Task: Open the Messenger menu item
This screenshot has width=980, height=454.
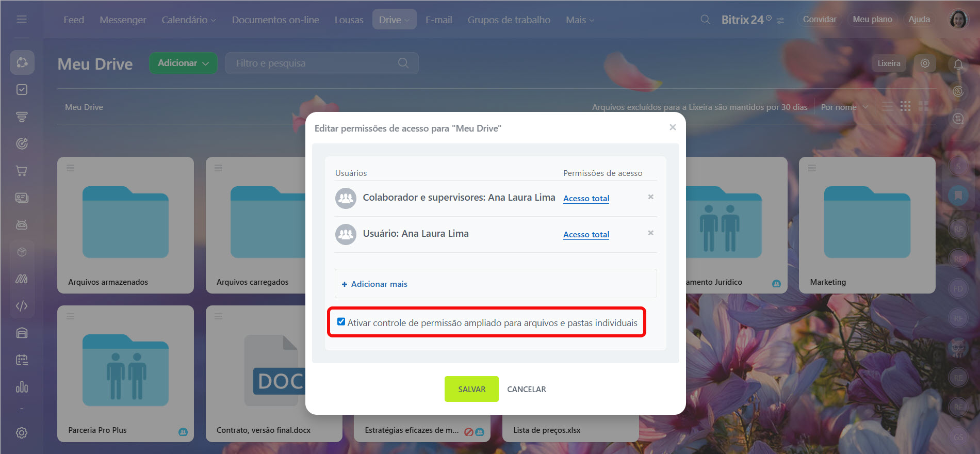Action: point(123,20)
